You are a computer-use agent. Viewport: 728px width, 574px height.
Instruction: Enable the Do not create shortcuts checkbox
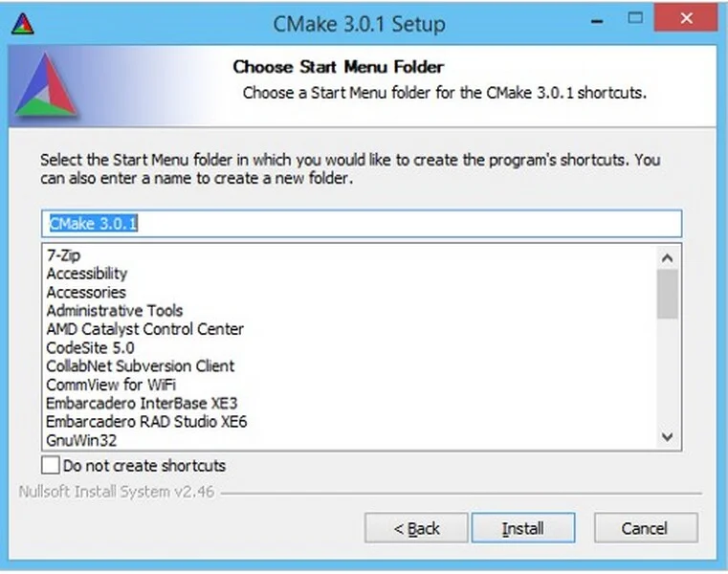click(50, 465)
